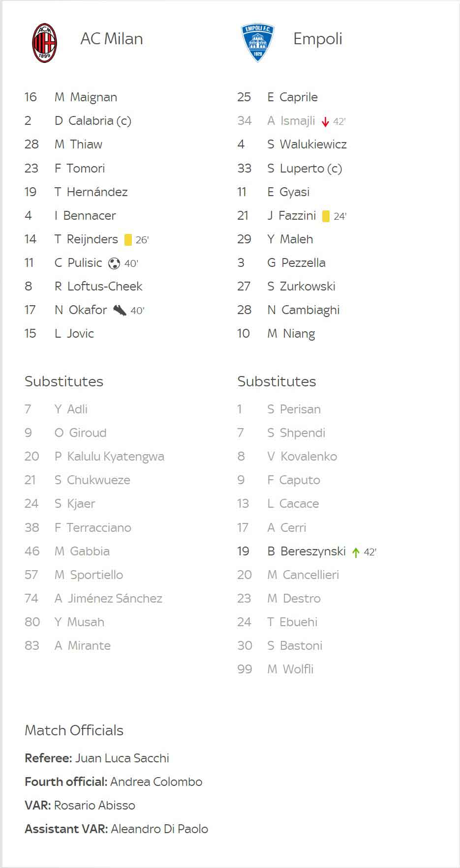The image size is (460, 868).
Task: Click AC Milan Substitutes heading
Action: pyautogui.click(x=64, y=381)
